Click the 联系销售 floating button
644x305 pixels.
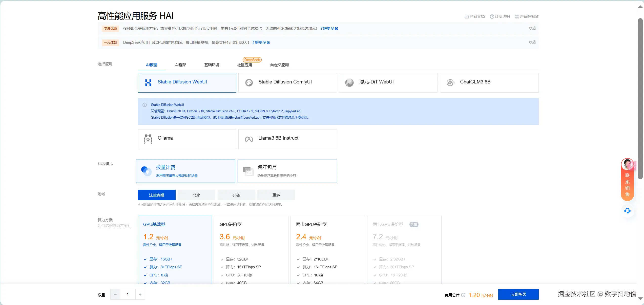tap(627, 180)
